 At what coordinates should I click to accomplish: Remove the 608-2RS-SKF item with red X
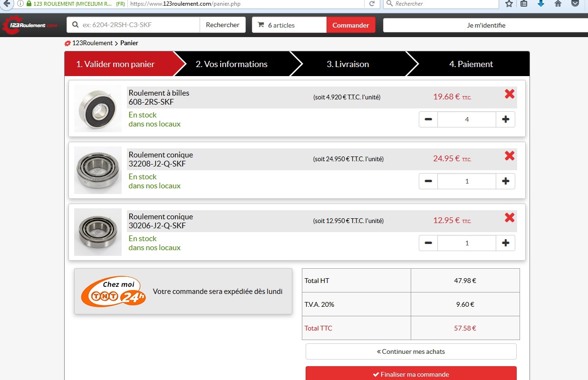pyautogui.click(x=510, y=94)
